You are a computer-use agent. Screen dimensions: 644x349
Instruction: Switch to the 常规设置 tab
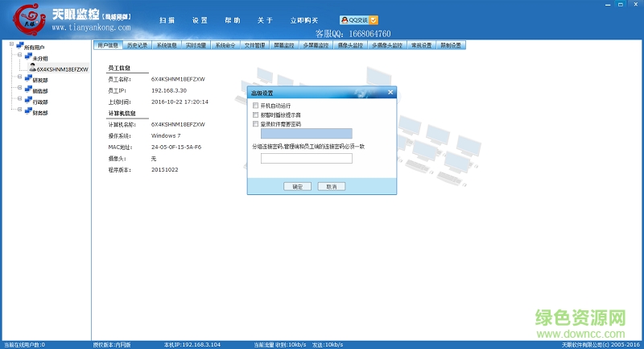coord(421,45)
